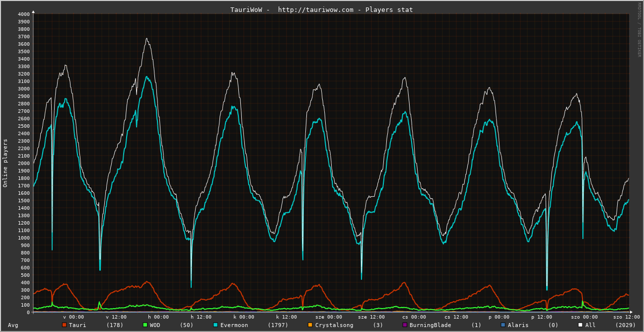Click the Evermoon average value (1797)

pyautogui.click(x=278, y=325)
